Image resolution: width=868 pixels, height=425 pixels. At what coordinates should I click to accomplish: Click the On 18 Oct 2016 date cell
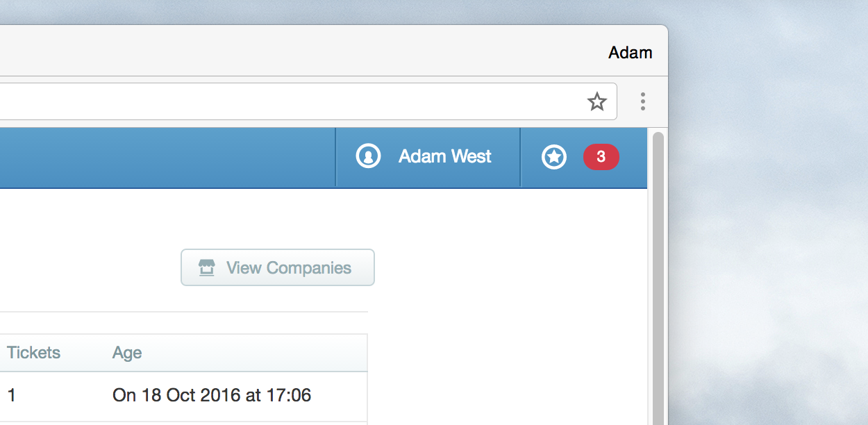[212, 396]
